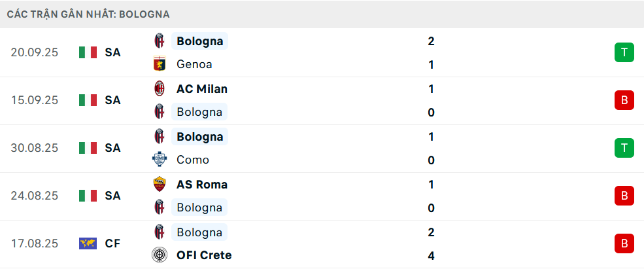Click green T result badge for Como match
The width and height of the screenshot is (644, 269).
[624, 148]
